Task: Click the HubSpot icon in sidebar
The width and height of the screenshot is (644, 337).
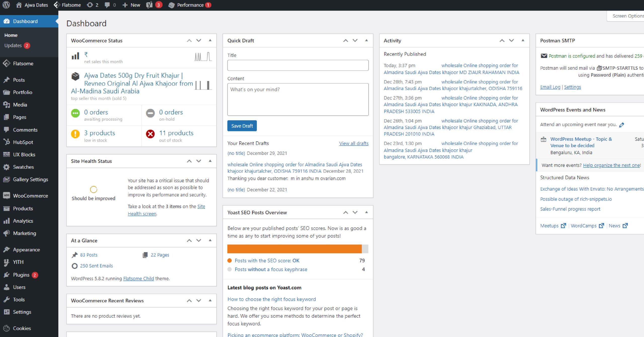Action: tap(7, 142)
